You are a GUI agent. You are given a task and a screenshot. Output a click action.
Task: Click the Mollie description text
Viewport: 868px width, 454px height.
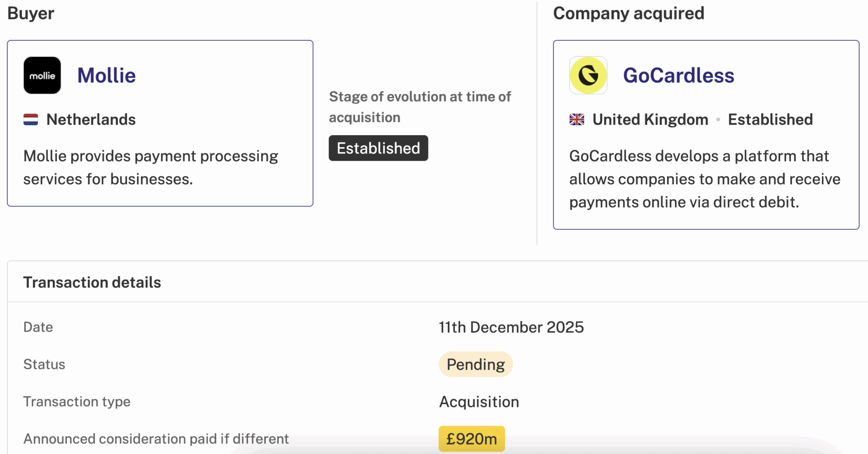pyautogui.click(x=150, y=167)
